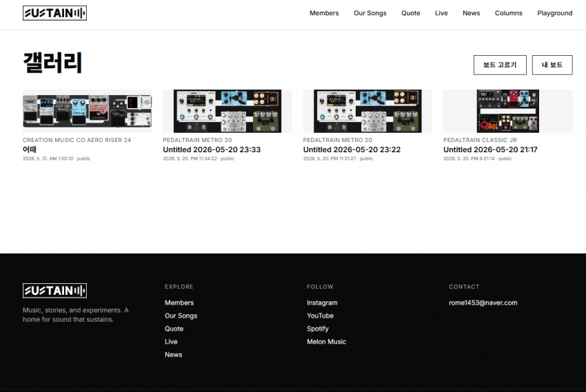
Task: Open Playground in the top navigation
Action: coord(554,13)
